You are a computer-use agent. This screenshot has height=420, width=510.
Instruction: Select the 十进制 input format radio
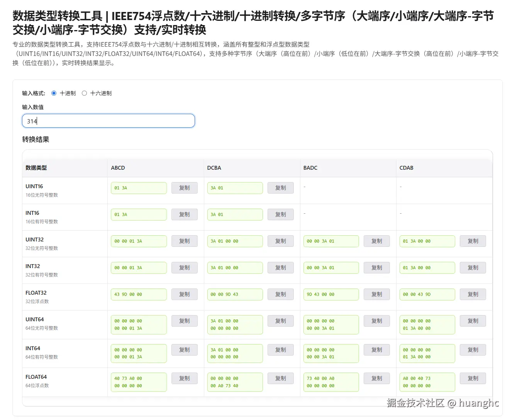point(54,93)
